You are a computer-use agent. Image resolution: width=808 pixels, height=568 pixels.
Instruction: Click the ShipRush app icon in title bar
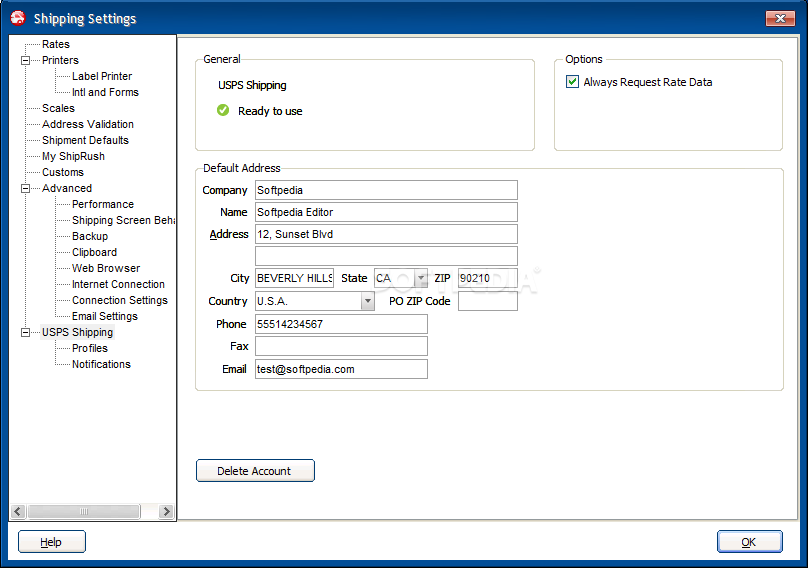(x=18, y=18)
